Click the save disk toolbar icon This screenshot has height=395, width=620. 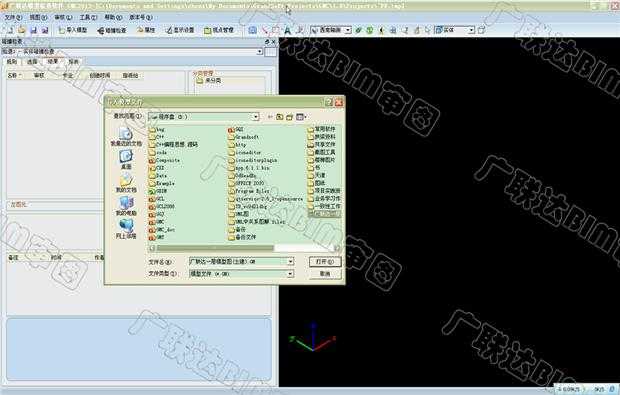pos(33,30)
